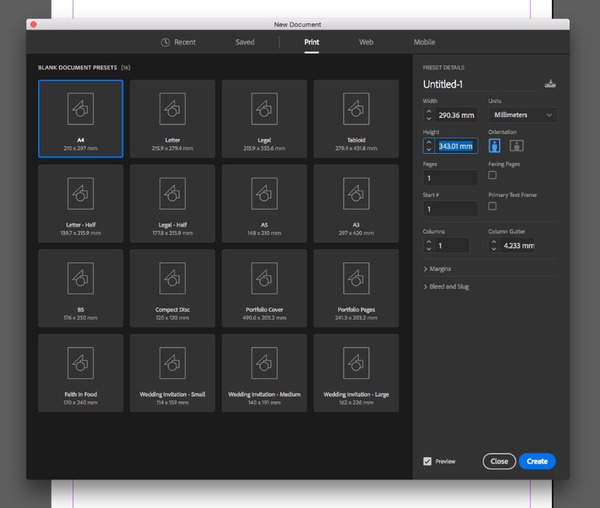This screenshot has width=600, height=508.
Task: Expand the Bleed and Slug section
Action: [x=448, y=287]
